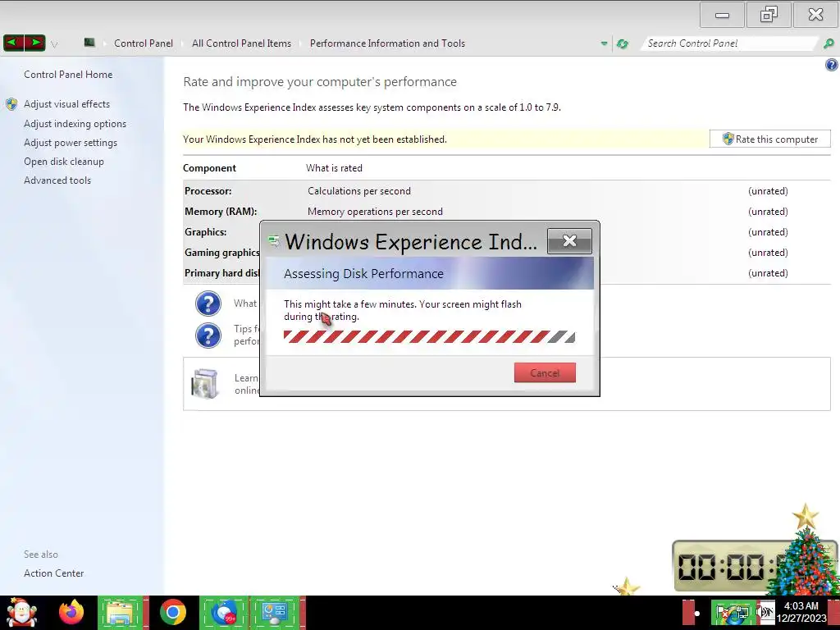This screenshot has height=630, width=840.
Task: Click Rate this computer button
Action: [x=769, y=139]
